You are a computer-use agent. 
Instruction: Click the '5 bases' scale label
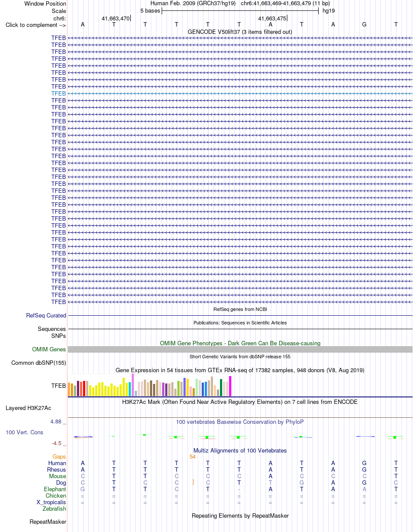[x=150, y=11]
